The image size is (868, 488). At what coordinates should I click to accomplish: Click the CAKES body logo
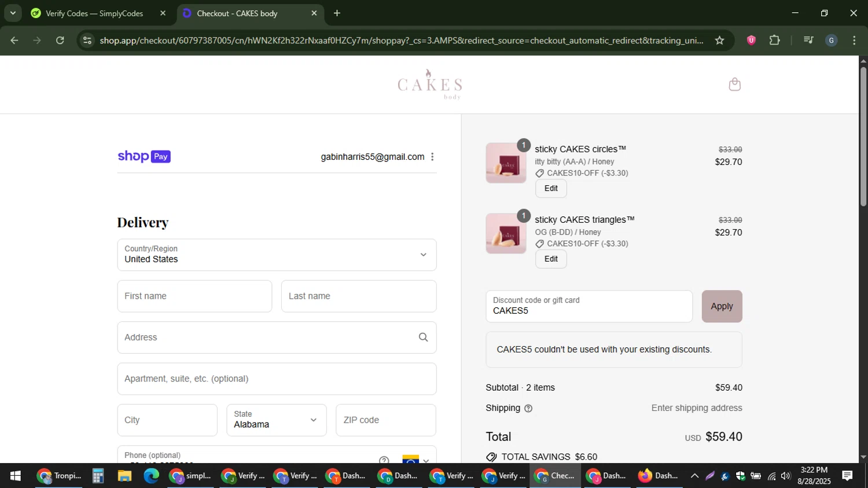click(x=429, y=85)
